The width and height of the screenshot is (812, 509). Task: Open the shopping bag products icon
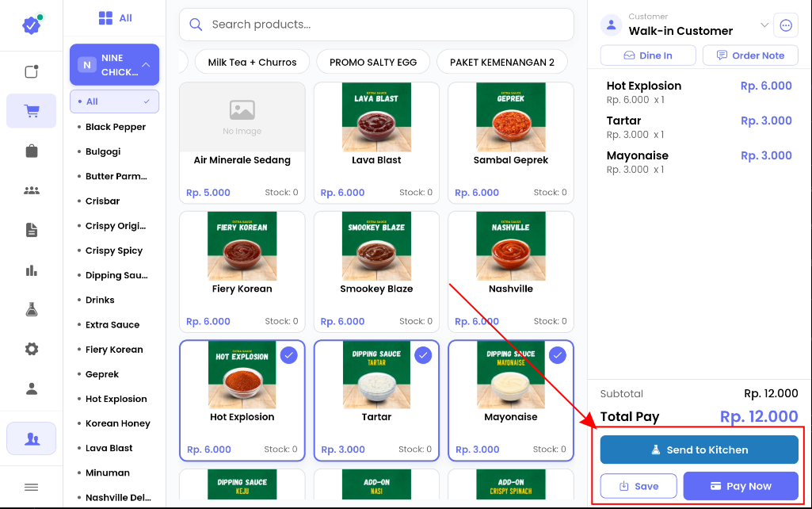[32, 151]
